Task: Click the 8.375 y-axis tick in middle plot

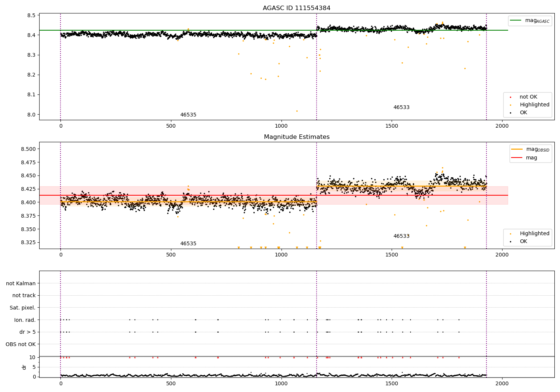Action: tap(28, 216)
